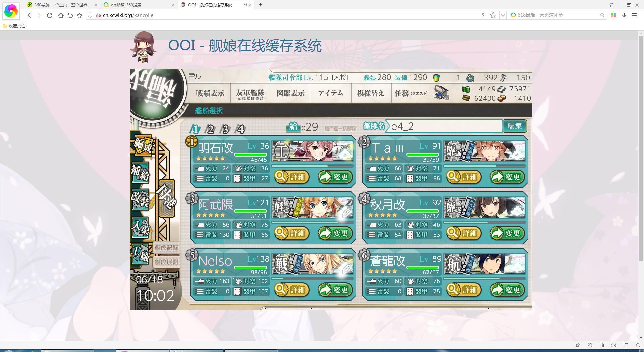This screenshot has height=352, width=644.
Task: Open the 任務 (クエスト) quest menu
Action: click(x=411, y=93)
